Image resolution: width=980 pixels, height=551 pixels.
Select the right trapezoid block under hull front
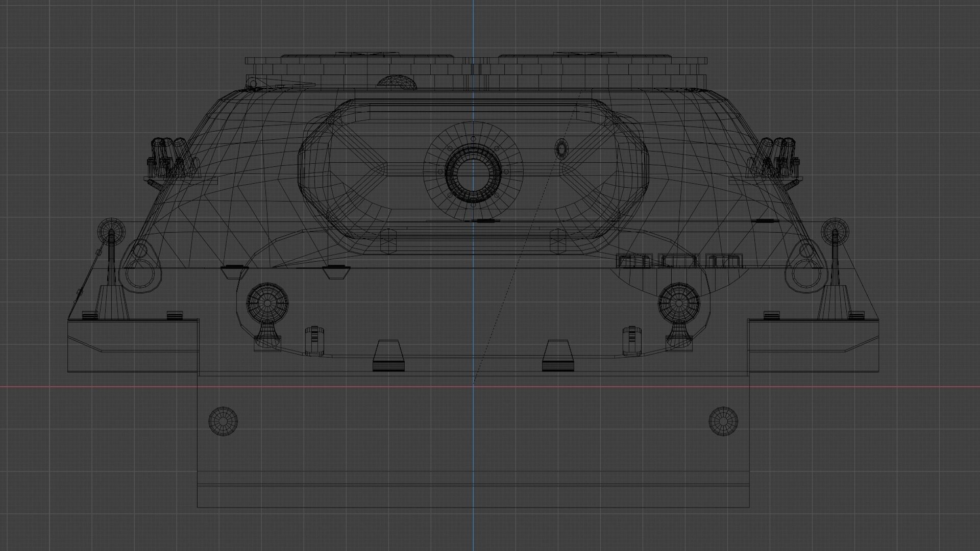558,355
